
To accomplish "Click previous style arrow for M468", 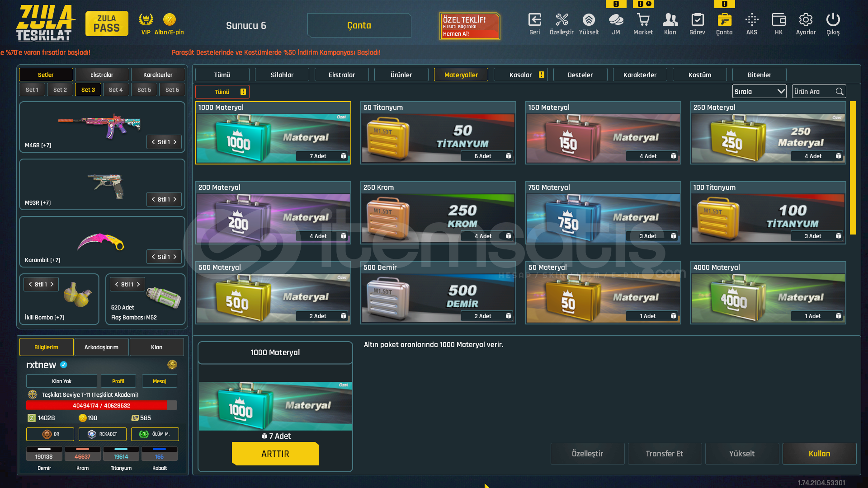I will pos(153,142).
